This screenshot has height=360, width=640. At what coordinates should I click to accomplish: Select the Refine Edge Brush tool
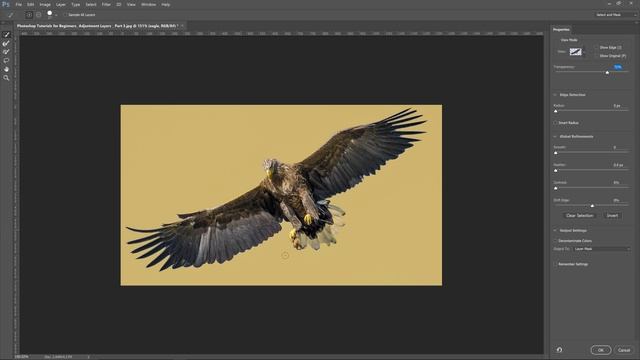(x=6, y=43)
